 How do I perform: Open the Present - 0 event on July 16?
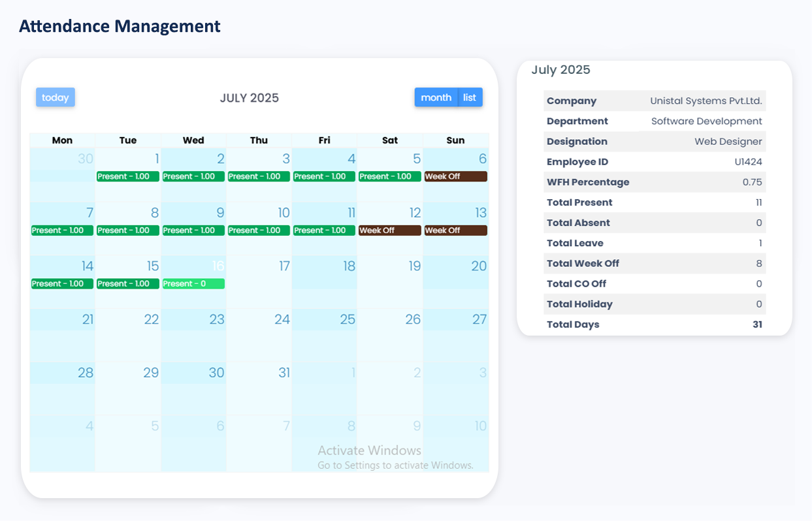(x=193, y=284)
